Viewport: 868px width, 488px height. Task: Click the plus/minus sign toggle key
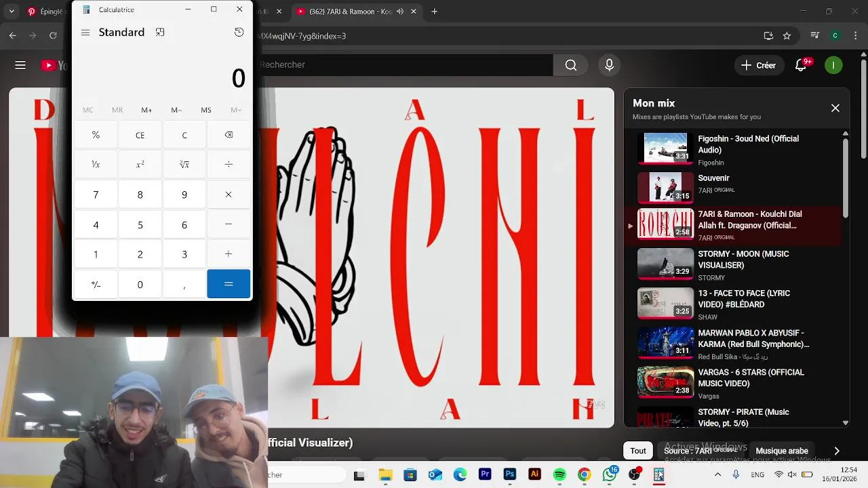click(x=96, y=285)
